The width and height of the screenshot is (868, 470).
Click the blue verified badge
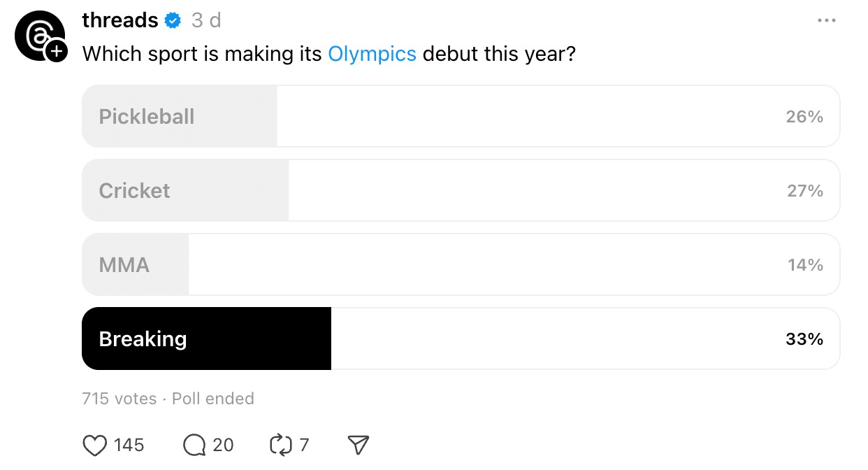click(x=173, y=21)
